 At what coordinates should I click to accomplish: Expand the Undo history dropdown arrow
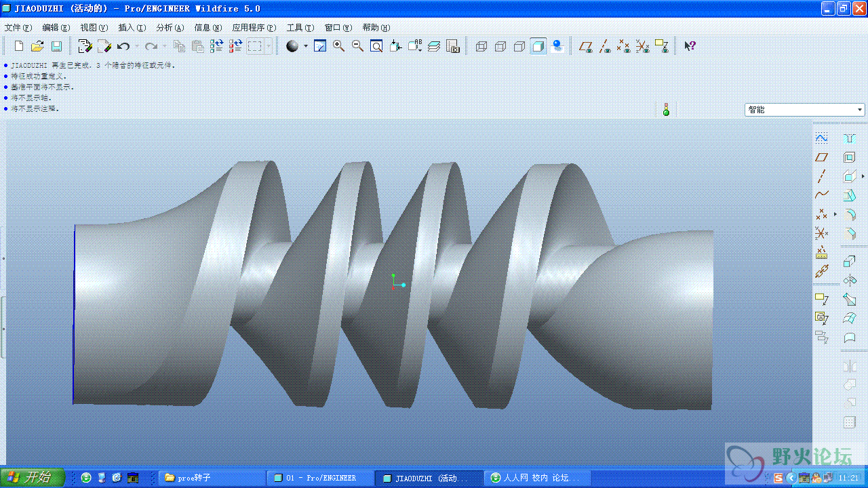[x=136, y=46]
